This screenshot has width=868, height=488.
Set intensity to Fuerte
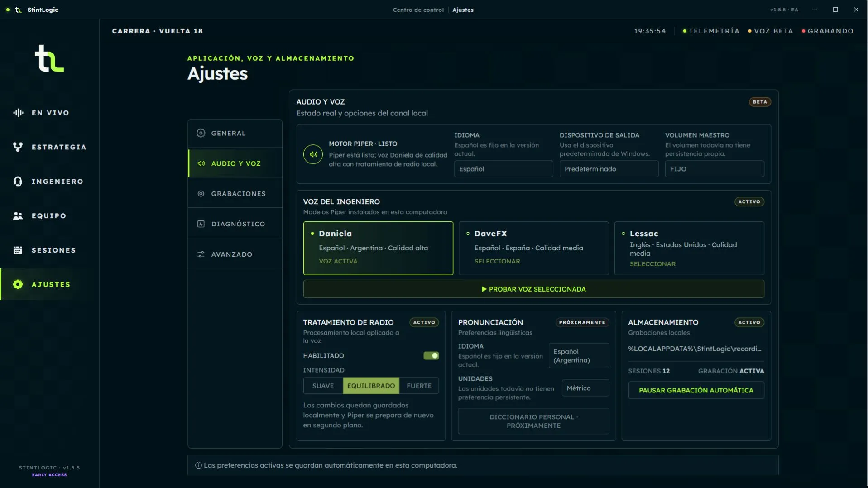[419, 386]
